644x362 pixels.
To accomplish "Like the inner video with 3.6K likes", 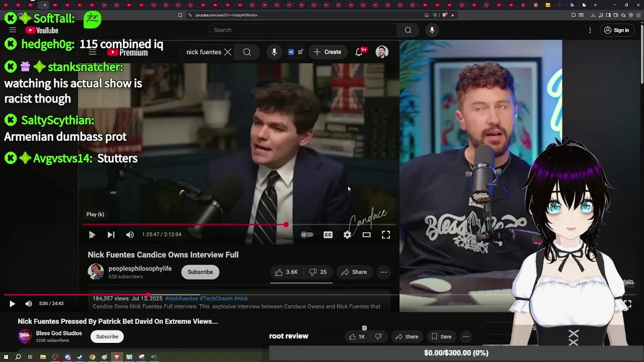I will pyautogui.click(x=286, y=272).
